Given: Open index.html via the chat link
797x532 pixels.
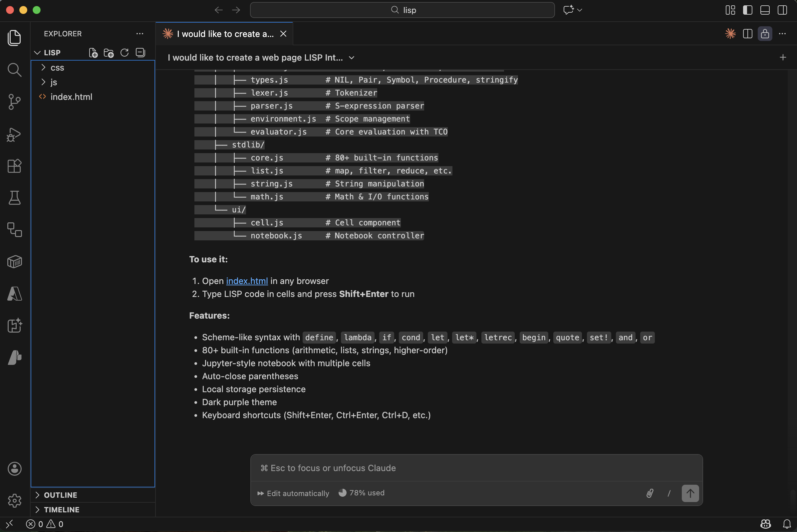Looking at the screenshot, I should [x=247, y=281].
